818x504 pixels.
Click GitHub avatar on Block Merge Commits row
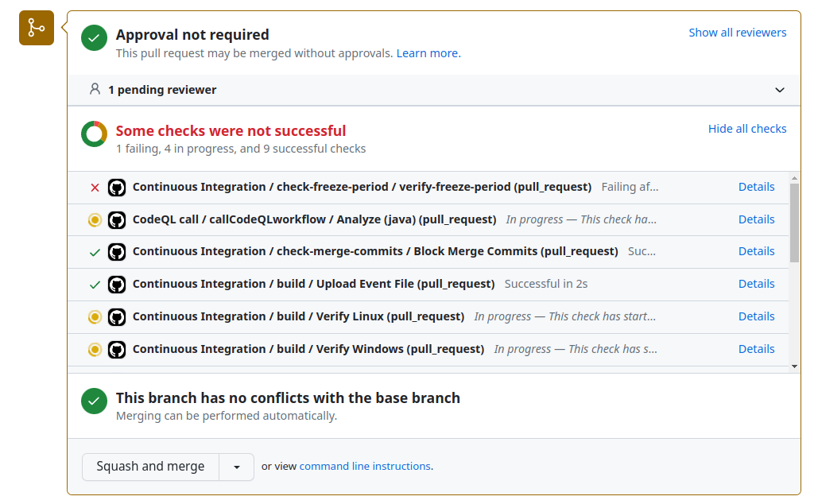point(117,252)
